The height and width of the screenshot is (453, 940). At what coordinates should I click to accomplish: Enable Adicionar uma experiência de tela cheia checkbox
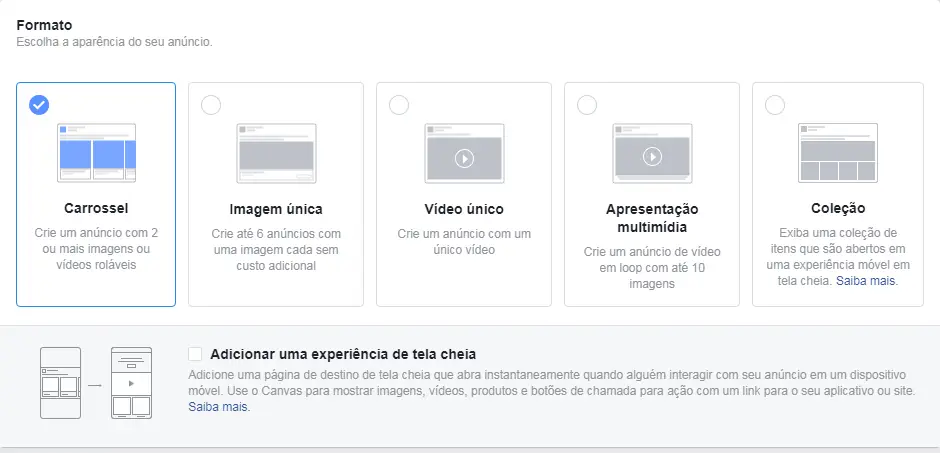pos(195,354)
